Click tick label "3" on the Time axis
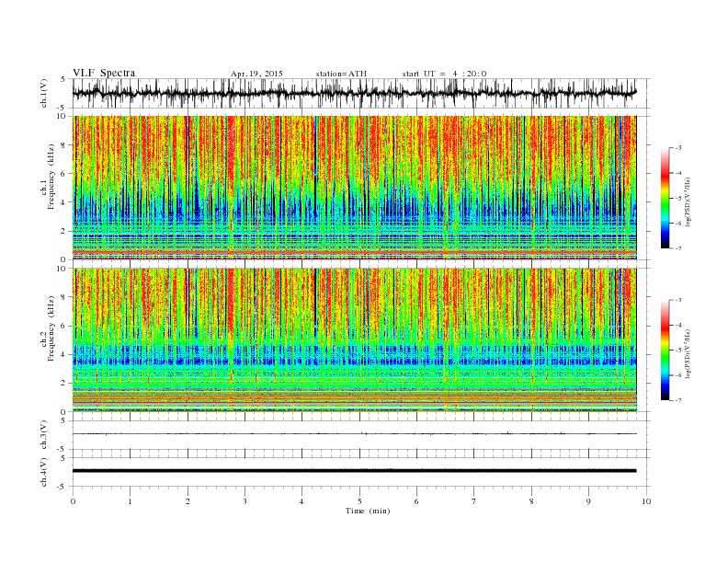Image resolution: width=728 pixels, height=563 pixels. [245, 501]
